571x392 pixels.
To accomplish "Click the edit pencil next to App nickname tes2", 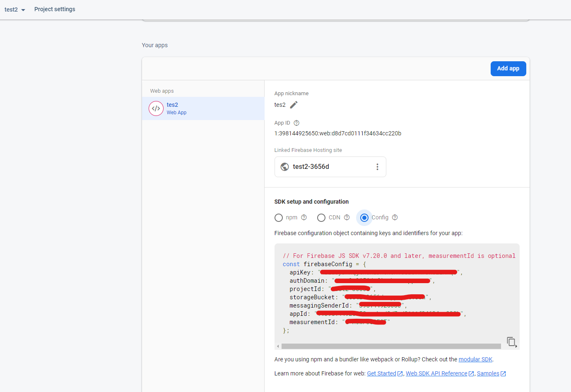I will click(x=294, y=105).
